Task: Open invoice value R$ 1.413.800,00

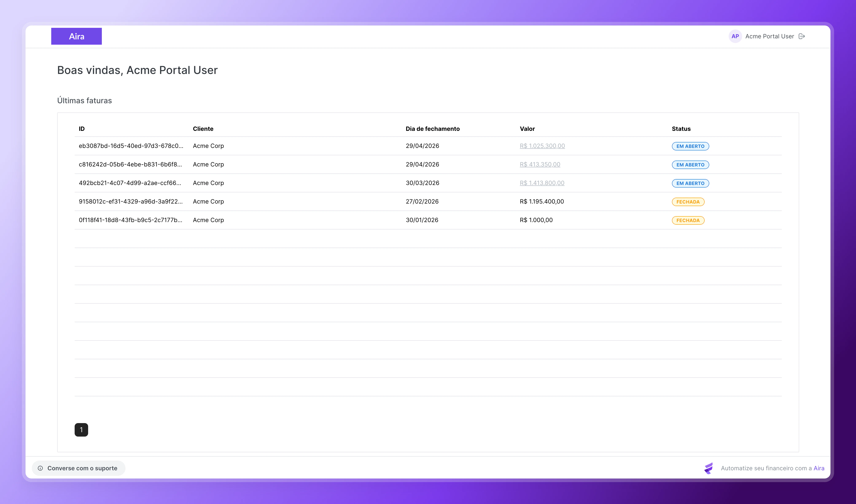Action: tap(542, 183)
